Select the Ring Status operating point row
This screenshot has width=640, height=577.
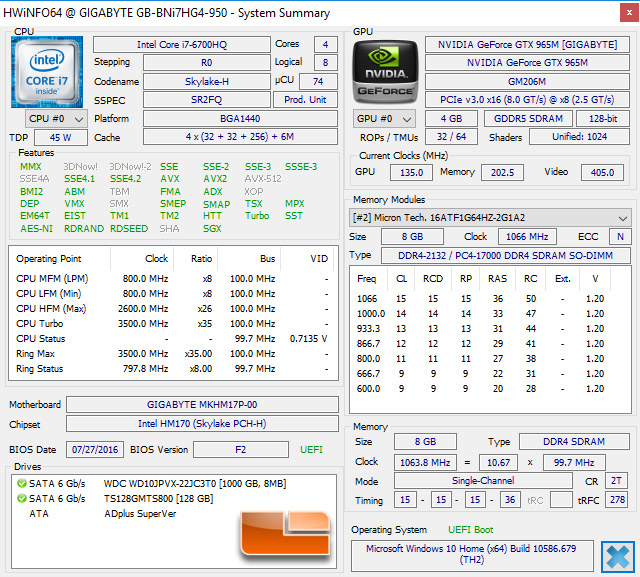pyautogui.click(x=173, y=369)
